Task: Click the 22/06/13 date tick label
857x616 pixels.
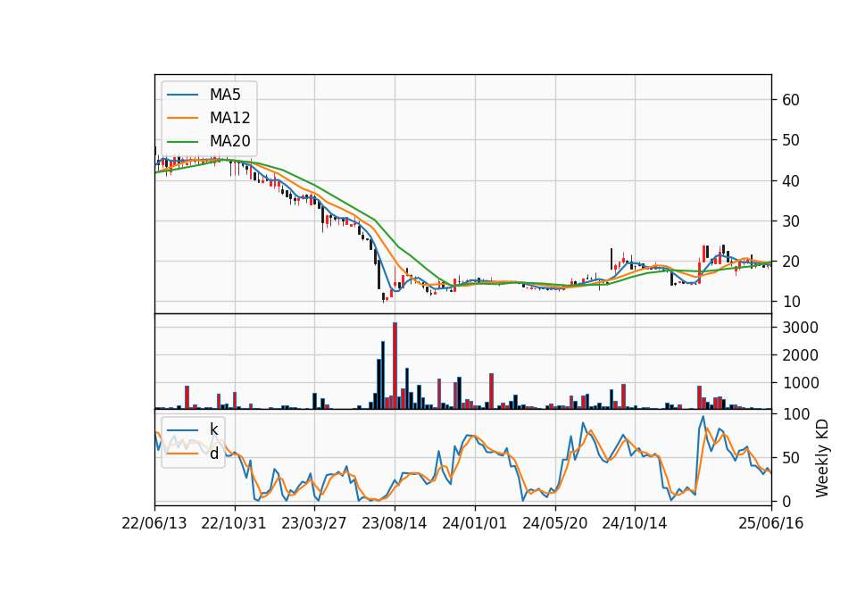Action: point(154,524)
